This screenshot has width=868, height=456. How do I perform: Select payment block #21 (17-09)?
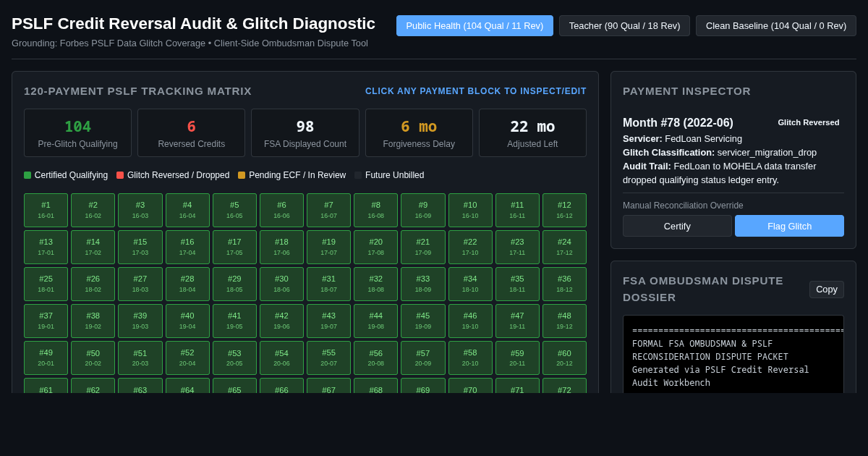[x=423, y=247]
